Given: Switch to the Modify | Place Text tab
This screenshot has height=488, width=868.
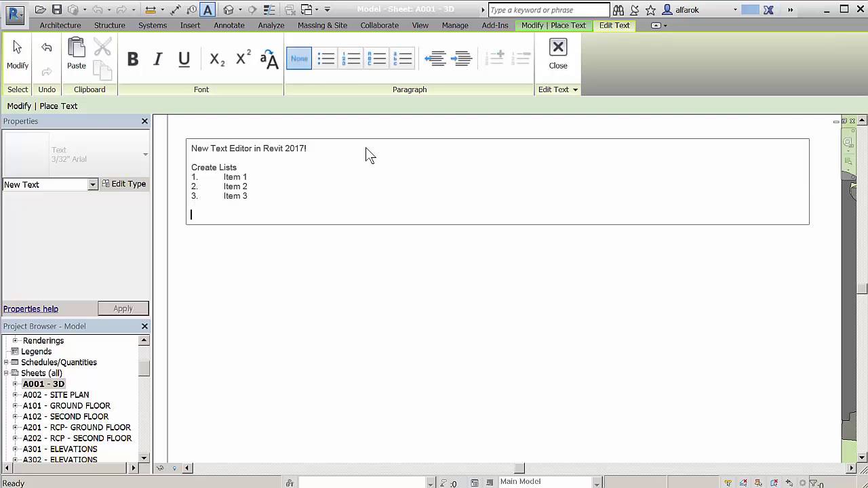Looking at the screenshot, I should 553,25.
